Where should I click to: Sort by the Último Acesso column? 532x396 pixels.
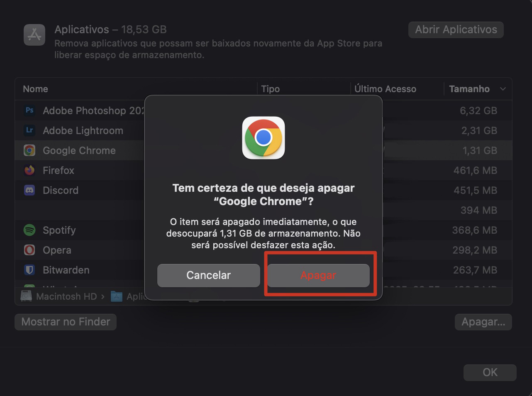386,89
